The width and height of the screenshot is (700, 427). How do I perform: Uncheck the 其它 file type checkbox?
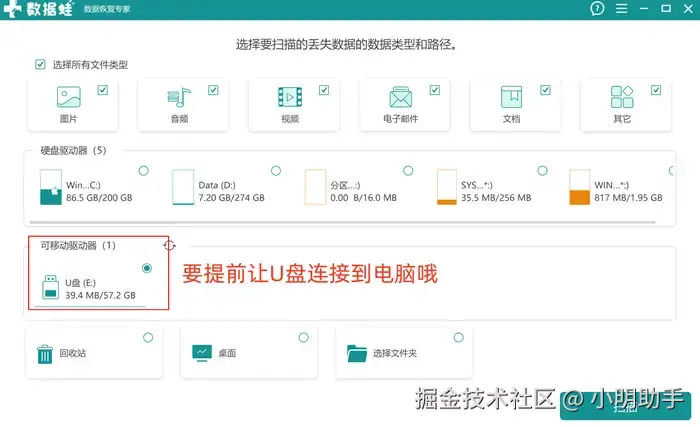(656, 90)
